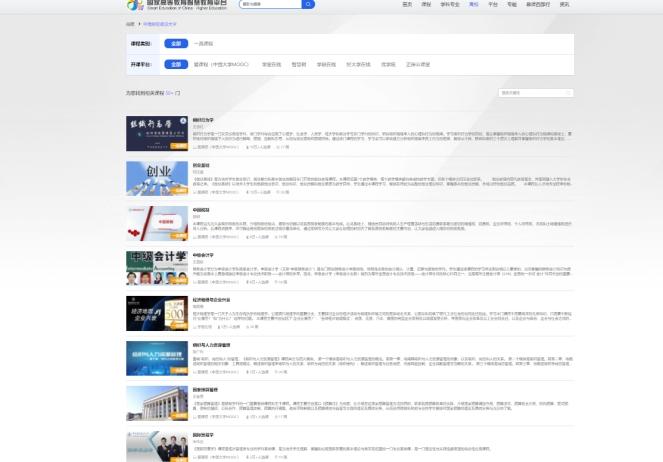Screen dimensions: 663x462
Task: Filter by 爱课程（中国大学MOOC） platform
Action: coord(220,64)
